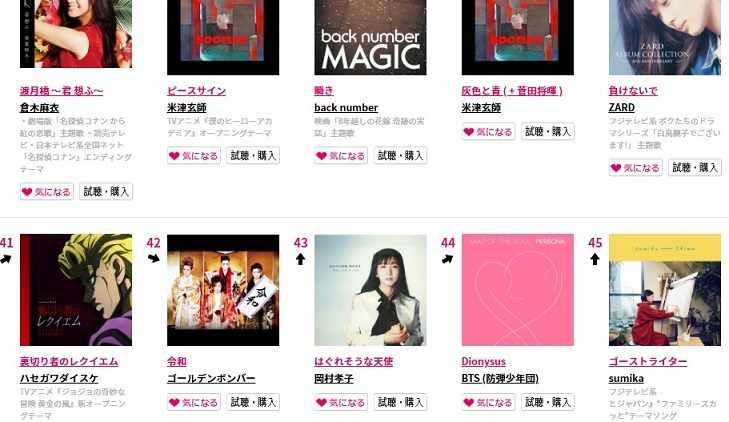Image resolution: width=729 pixels, height=422 pixels.
Task: Click the back number MAGIC album cover
Action: pyautogui.click(x=371, y=37)
